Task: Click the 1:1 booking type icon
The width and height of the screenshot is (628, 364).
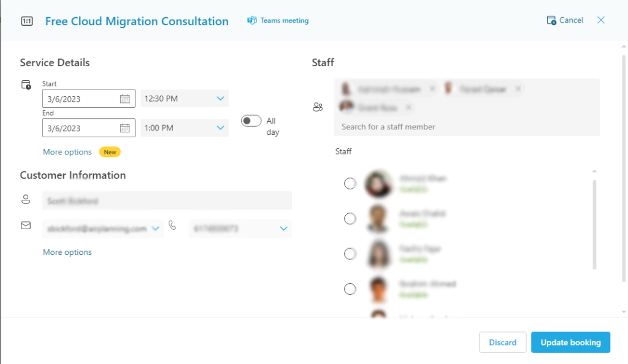Action: pyautogui.click(x=26, y=20)
